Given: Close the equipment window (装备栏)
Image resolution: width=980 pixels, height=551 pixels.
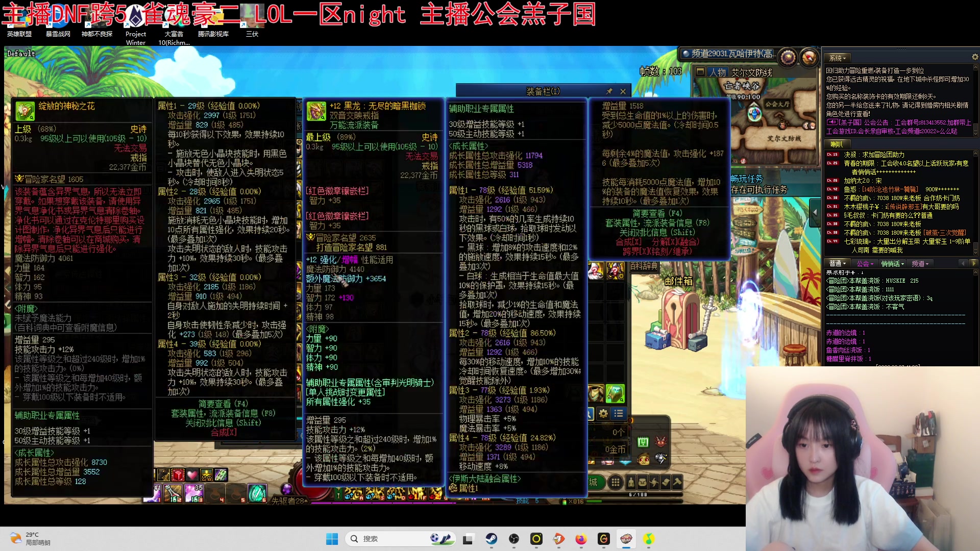Looking at the screenshot, I should (x=623, y=91).
